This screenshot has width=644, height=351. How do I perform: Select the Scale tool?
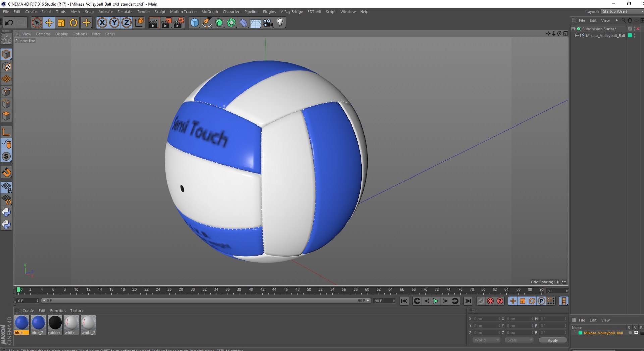tap(61, 23)
